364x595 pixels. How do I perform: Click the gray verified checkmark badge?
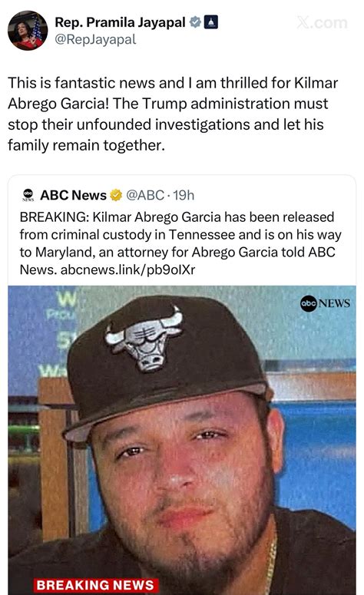[195, 22]
